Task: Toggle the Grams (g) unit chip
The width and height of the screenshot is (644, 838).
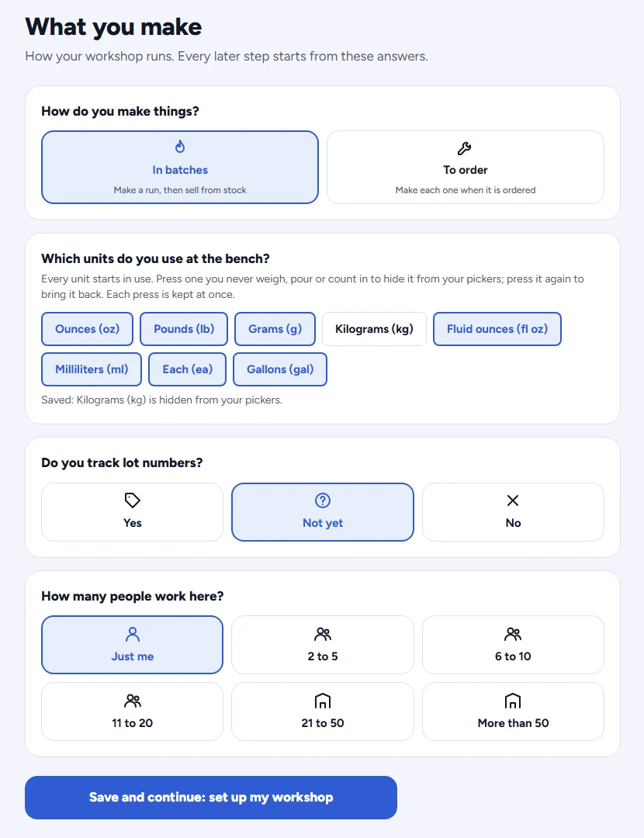Action: click(275, 329)
